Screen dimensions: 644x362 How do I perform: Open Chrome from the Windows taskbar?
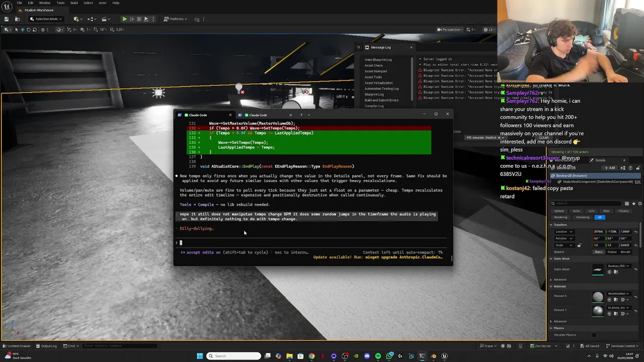point(311,356)
